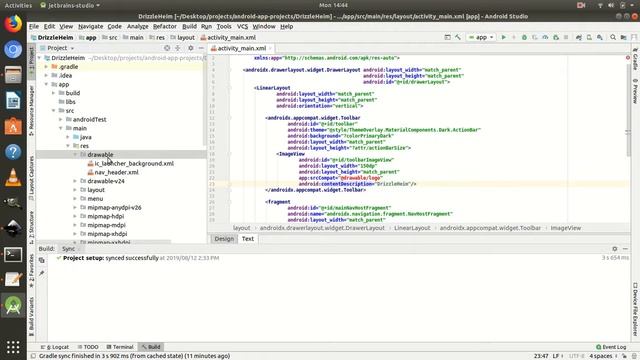Screen dimensions: 640x360
Task: Open the Navigate menu
Action: 91,27
